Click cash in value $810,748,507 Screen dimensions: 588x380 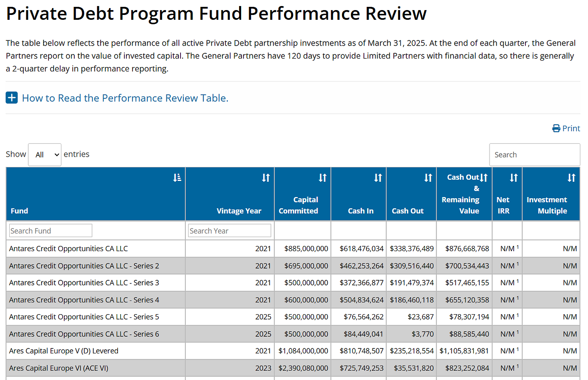[361, 351]
